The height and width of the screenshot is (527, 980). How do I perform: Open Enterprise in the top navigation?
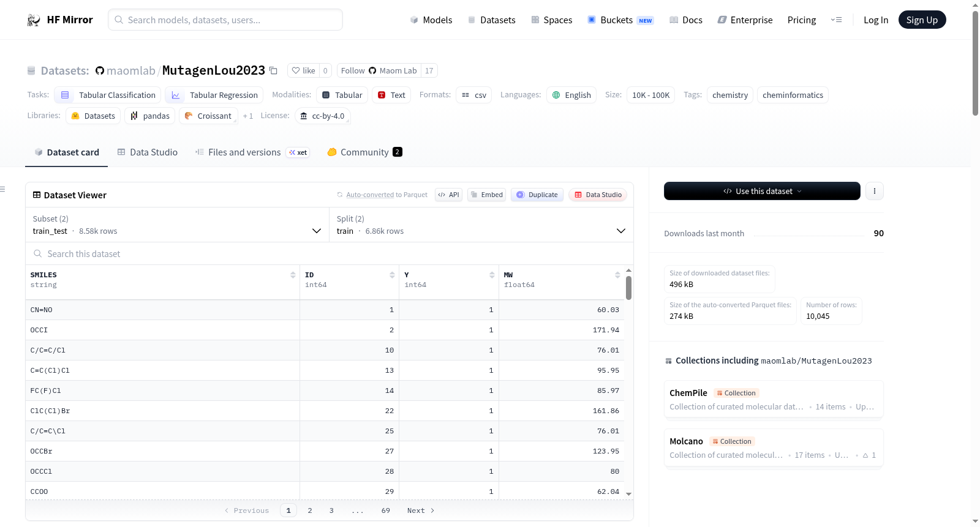[x=745, y=20]
